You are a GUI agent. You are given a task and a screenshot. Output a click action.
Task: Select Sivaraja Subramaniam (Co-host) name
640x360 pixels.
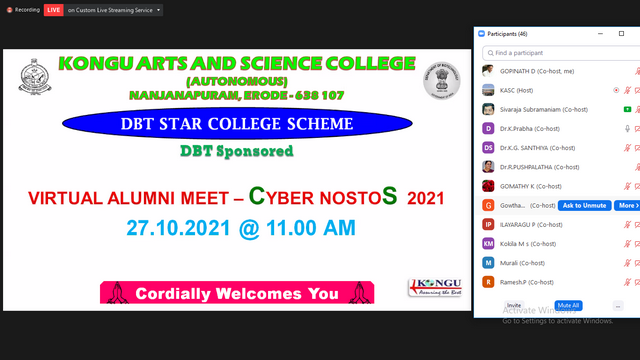click(544, 109)
